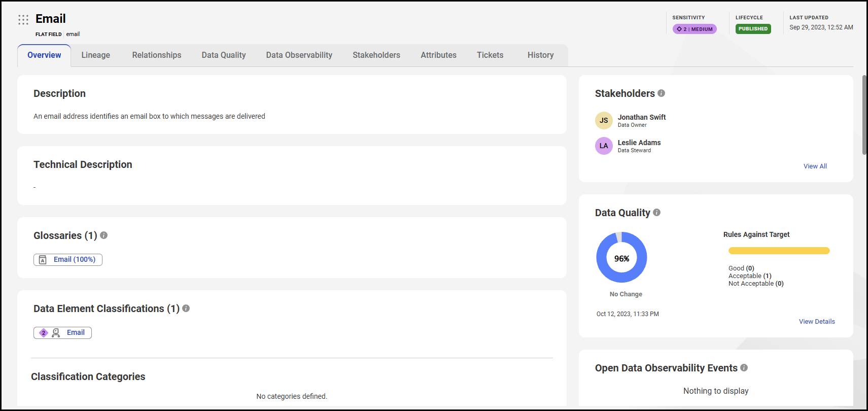Open the Email (100%) glossary link

click(x=75, y=260)
